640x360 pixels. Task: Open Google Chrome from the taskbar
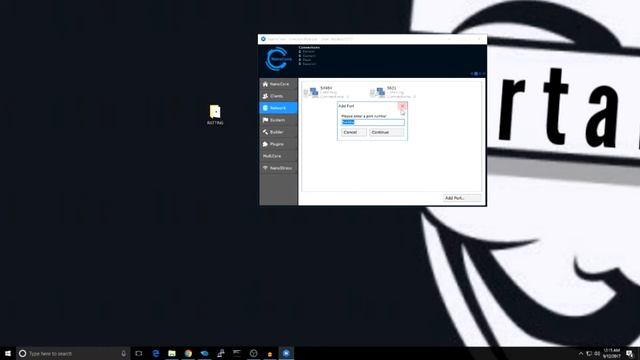pos(188,353)
